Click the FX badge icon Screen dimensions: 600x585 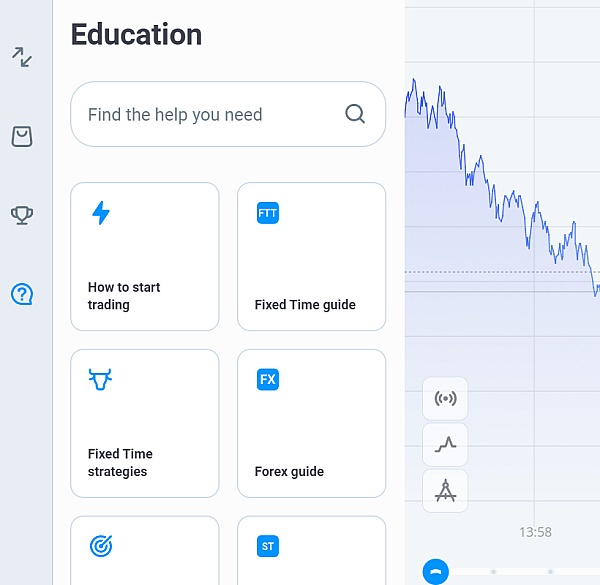268,380
